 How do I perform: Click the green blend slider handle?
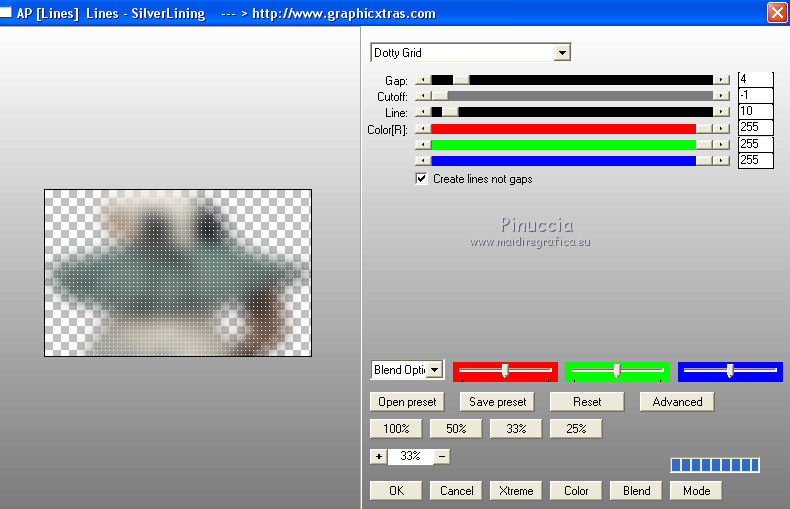pos(617,371)
